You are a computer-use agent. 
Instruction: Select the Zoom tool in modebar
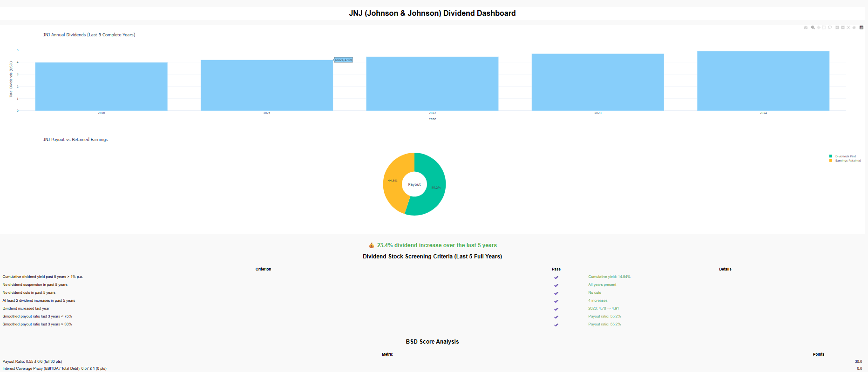[813, 27]
